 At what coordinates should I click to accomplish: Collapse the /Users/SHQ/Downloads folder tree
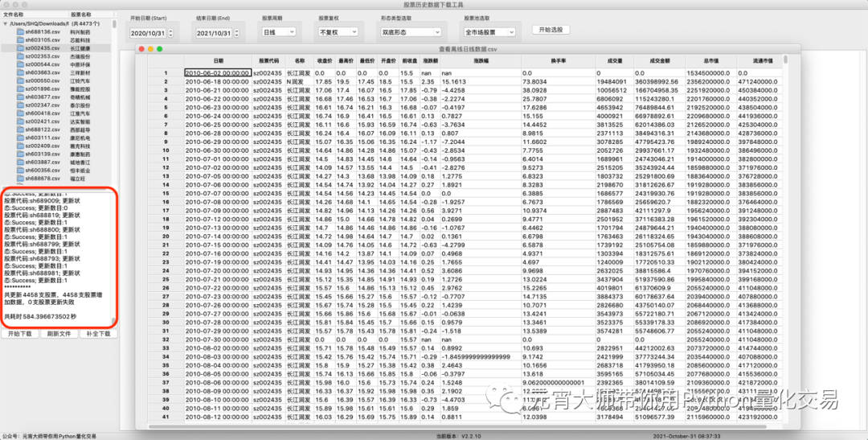(5, 24)
